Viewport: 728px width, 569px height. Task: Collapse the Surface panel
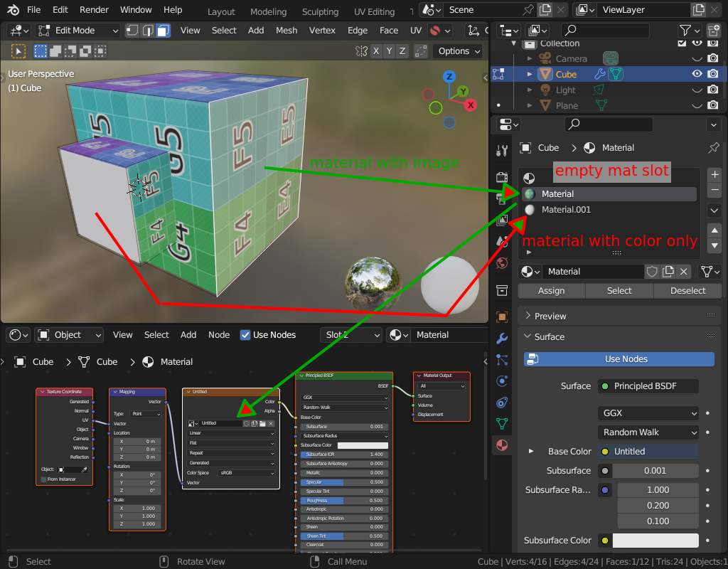[x=528, y=336]
